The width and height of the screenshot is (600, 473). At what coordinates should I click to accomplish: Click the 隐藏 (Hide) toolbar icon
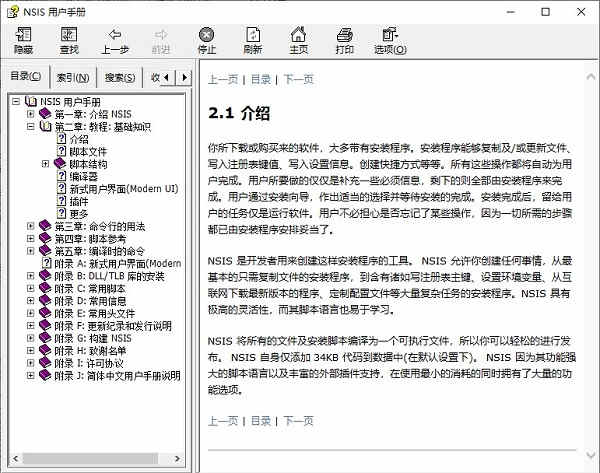click(23, 35)
